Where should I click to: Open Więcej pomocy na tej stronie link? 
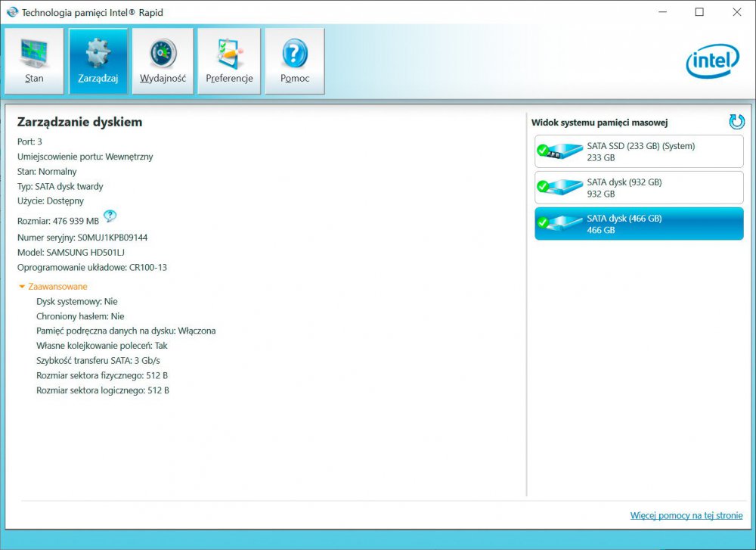tap(686, 516)
